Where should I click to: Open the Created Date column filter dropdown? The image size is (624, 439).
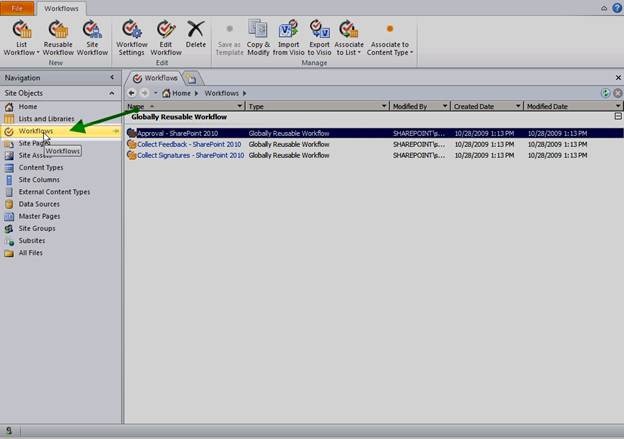(518, 106)
